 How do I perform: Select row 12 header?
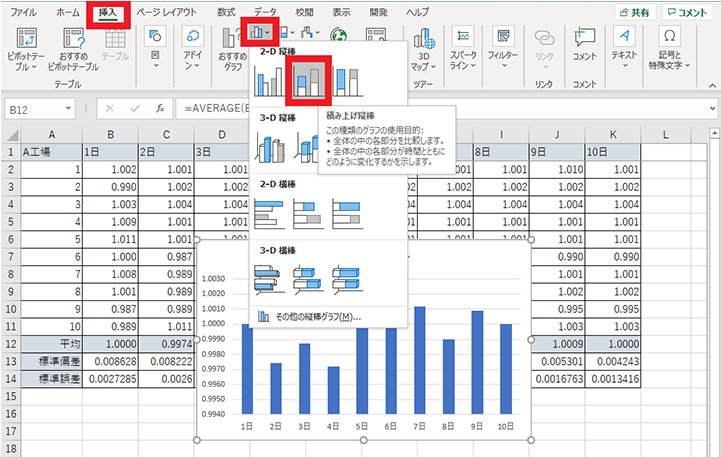(x=11, y=344)
